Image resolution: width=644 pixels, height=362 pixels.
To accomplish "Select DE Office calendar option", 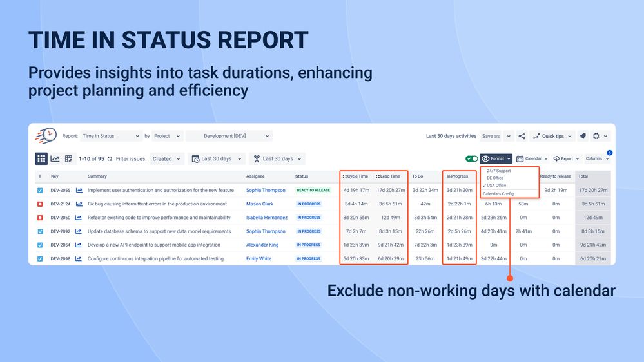I will [x=495, y=178].
